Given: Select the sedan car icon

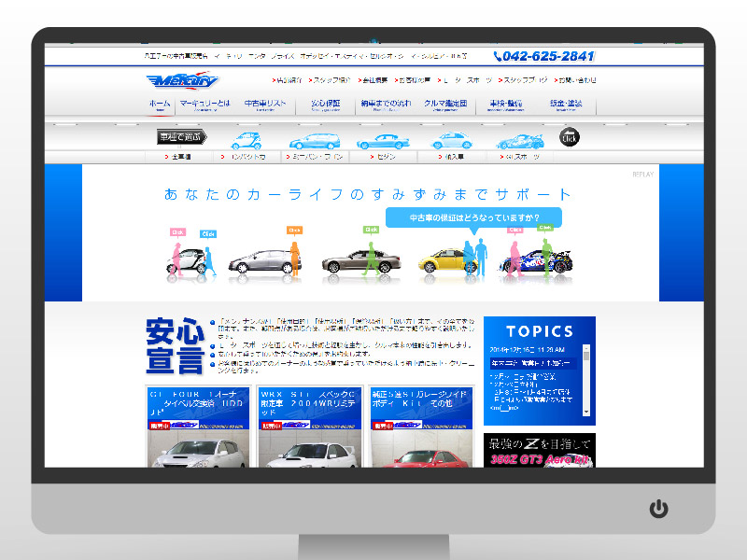Looking at the screenshot, I should tap(382, 141).
